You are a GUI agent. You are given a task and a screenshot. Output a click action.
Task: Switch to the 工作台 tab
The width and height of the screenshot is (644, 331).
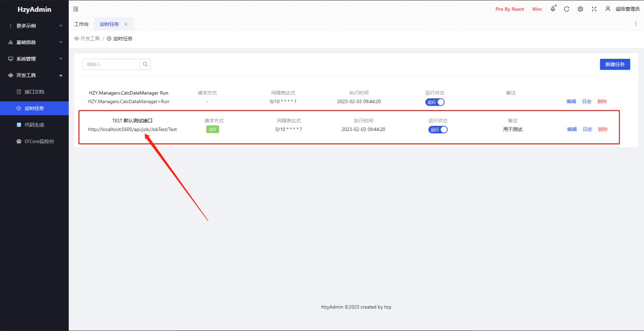[x=82, y=24]
